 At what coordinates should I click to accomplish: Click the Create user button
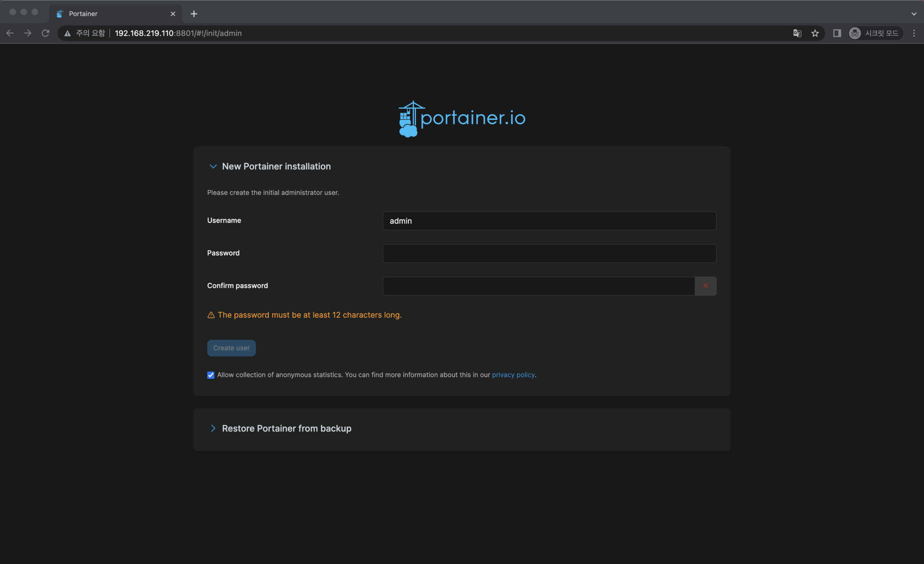click(x=231, y=348)
